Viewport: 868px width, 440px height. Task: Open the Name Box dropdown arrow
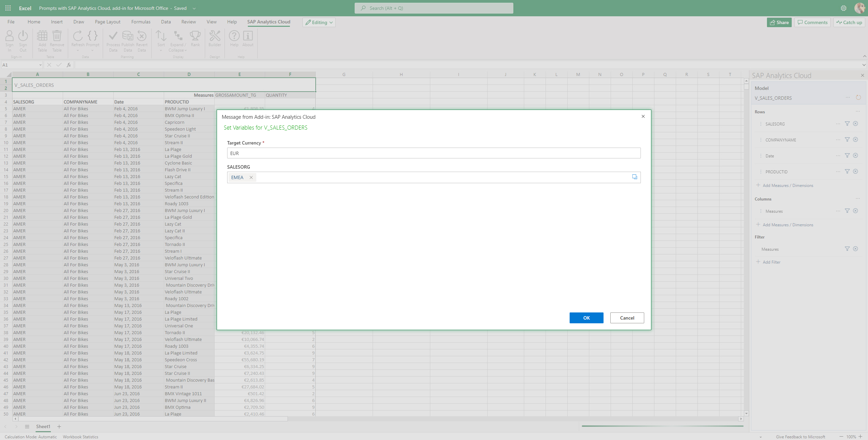(x=40, y=65)
